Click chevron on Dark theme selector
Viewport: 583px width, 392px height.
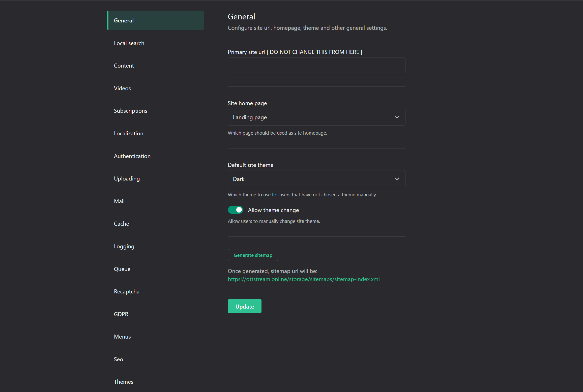pyautogui.click(x=397, y=179)
